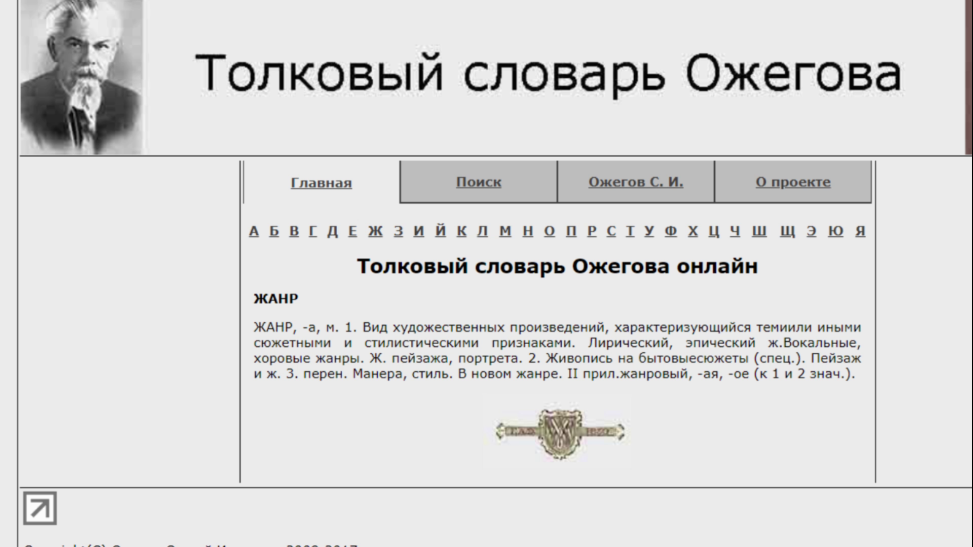Viewport: 973px width, 547px height.
Task: Open the О проекте tab
Action: (x=793, y=182)
